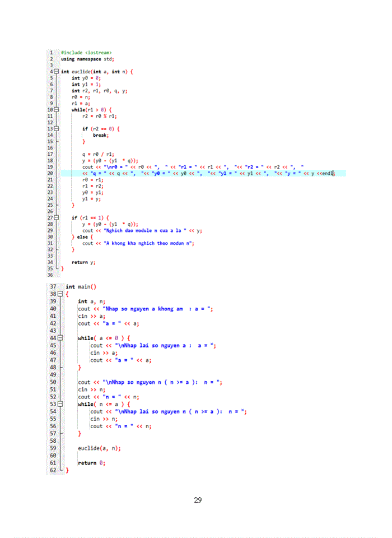
Task: Click line number 37 in the gutter
Action: pos(54,286)
